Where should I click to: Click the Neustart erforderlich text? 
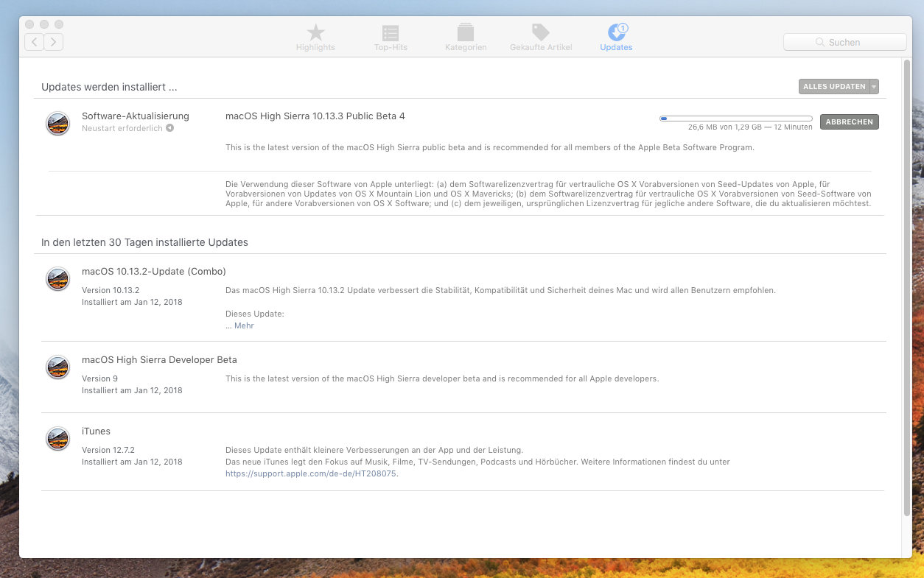pyautogui.click(x=122, y=128)
